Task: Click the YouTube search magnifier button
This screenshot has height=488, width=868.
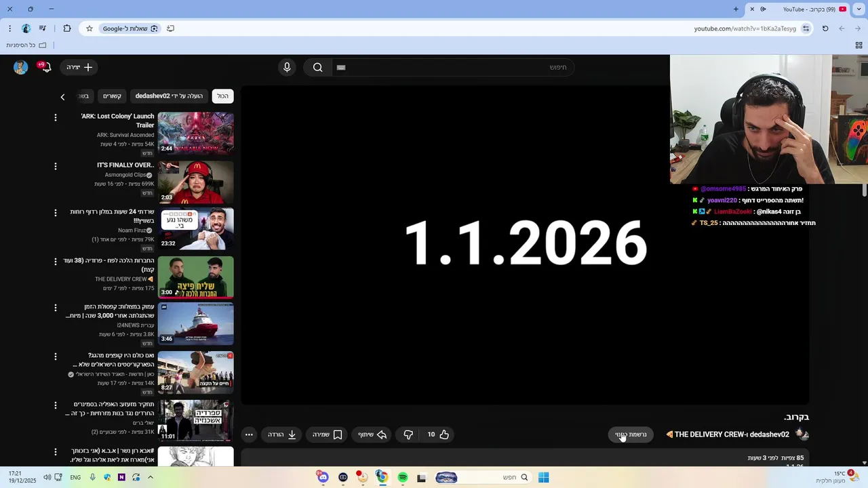Action: 317,67
